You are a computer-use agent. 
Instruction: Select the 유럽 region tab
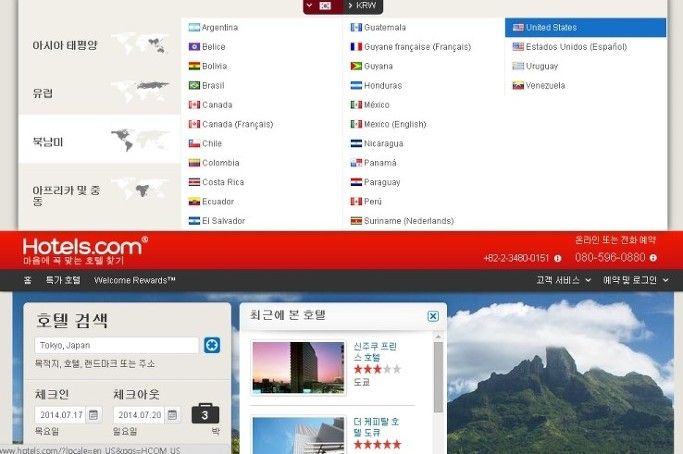point(99,92)
